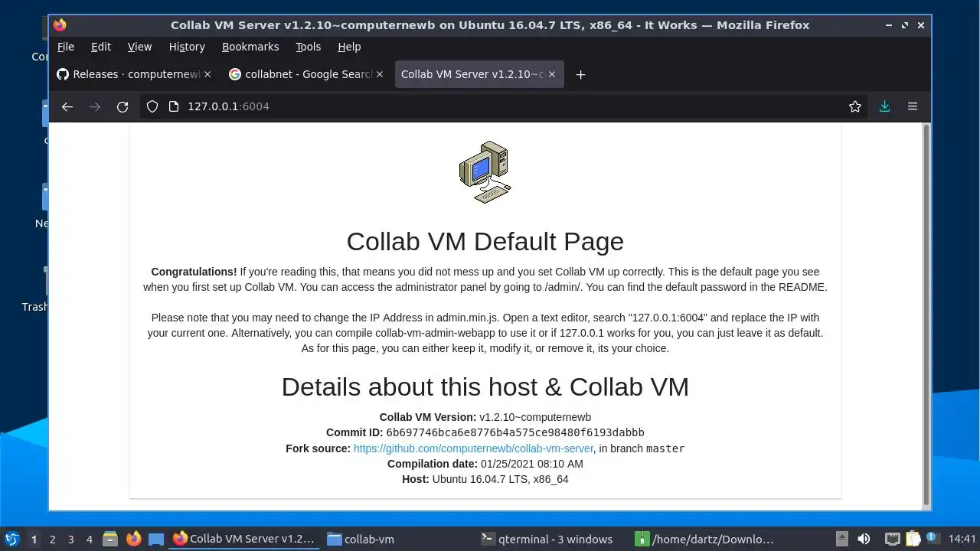Click the Firefox logo in the title bar
The image size is (980, 551).
click(60, 24)
